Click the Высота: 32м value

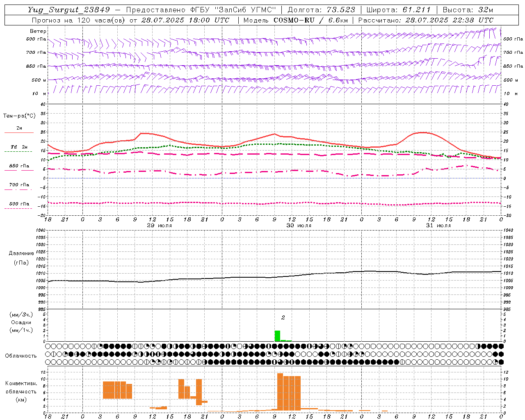point(468,10)
